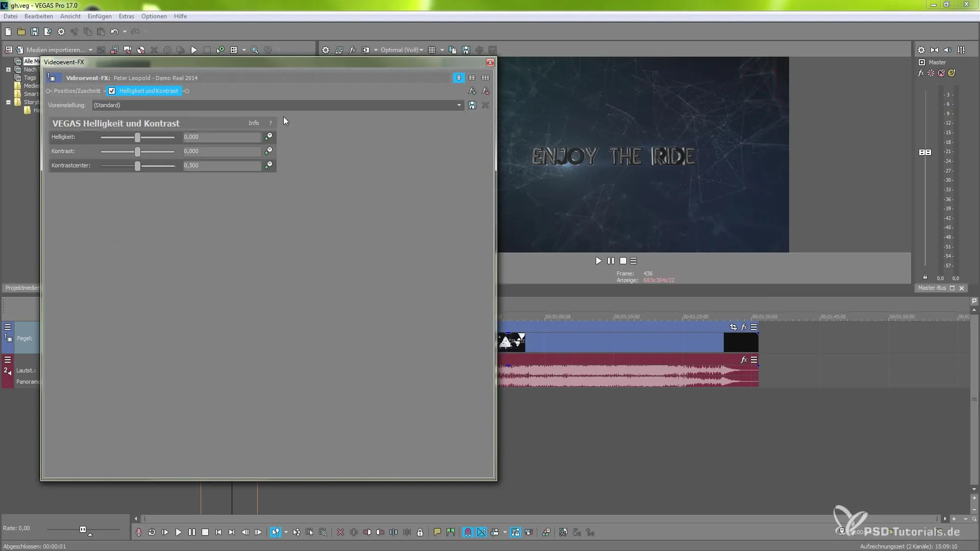
Task: Click the Kontrastcenter value field 0,500
Action: [222, 165]
